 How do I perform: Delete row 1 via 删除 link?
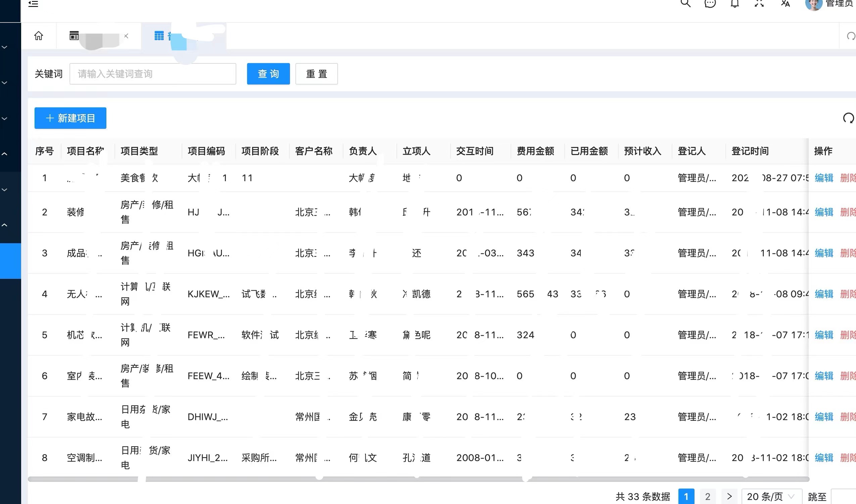tap(848, 178)
